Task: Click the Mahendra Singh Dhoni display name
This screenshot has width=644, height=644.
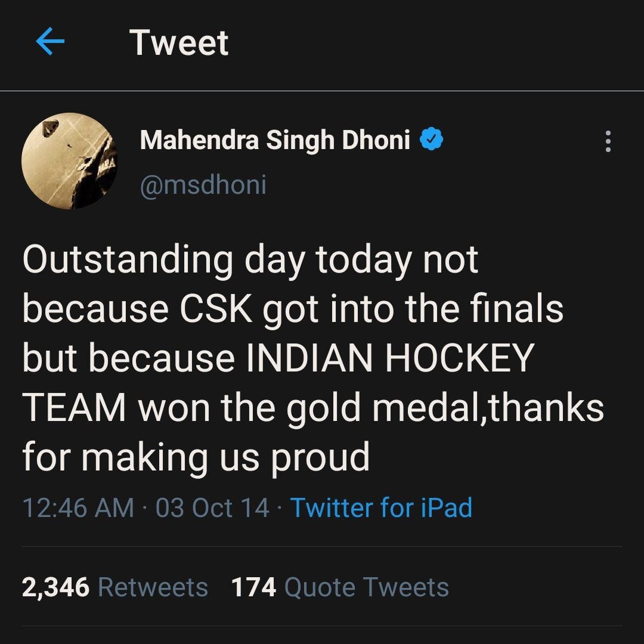Action: click(x=275, y=140)
